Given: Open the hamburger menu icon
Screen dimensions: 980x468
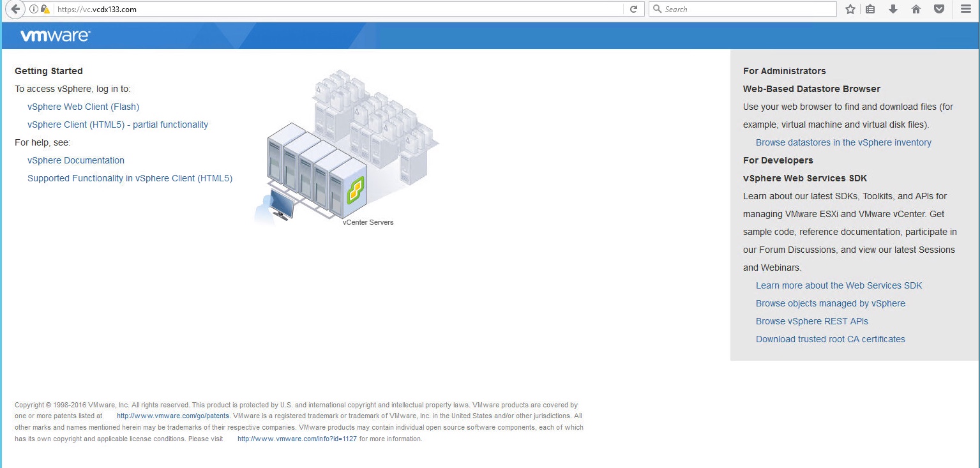Looking at the screenshot, I should click(x=965, y=10).
